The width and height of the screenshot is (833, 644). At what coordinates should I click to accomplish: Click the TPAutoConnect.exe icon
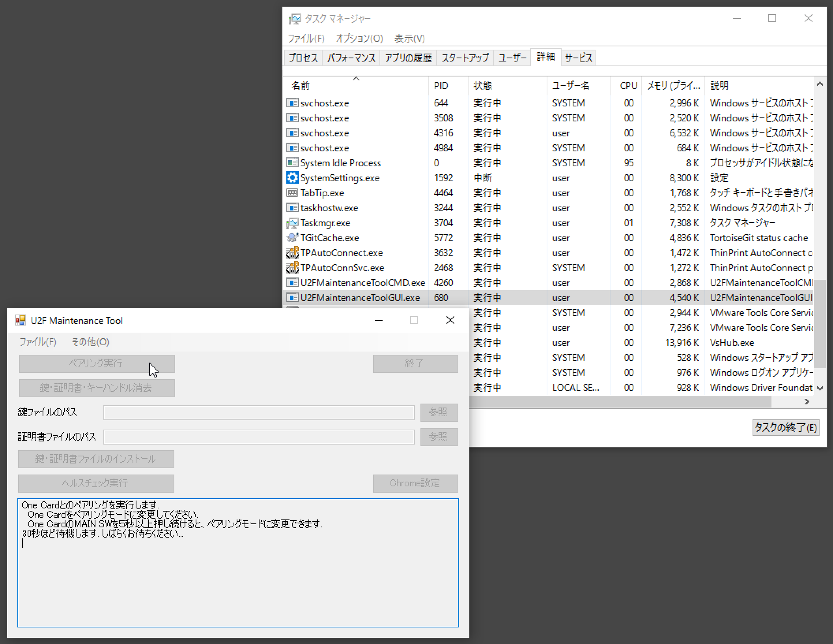pyautogui.click(x=292, y=253)
